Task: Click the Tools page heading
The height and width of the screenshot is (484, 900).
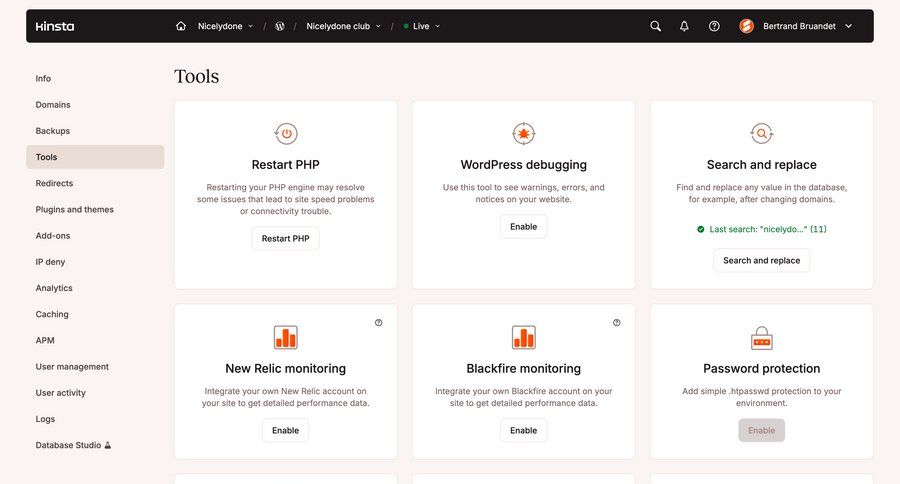Action: click(x=197, y=76)
